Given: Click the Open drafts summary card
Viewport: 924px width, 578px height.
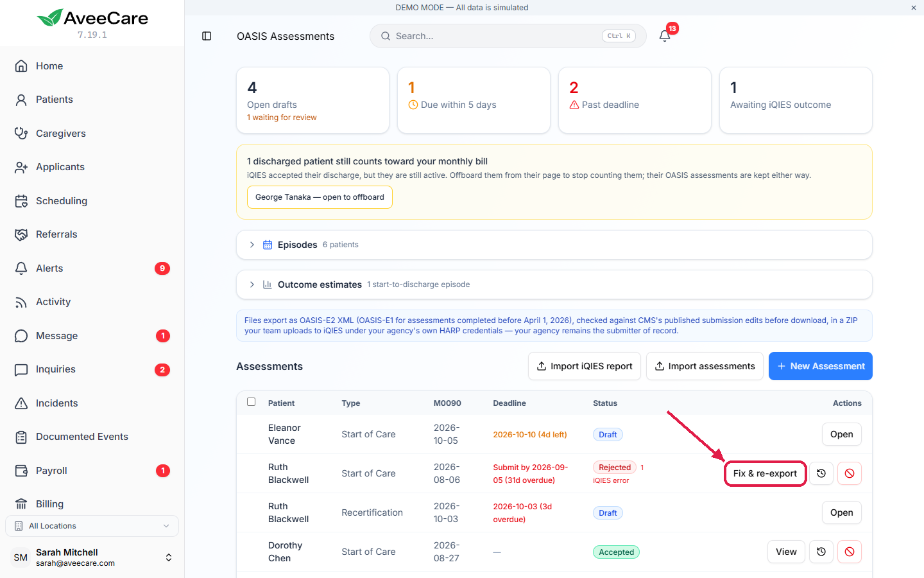Looking at the screenshot, I should pyautogui.click(x=312, y=100).
